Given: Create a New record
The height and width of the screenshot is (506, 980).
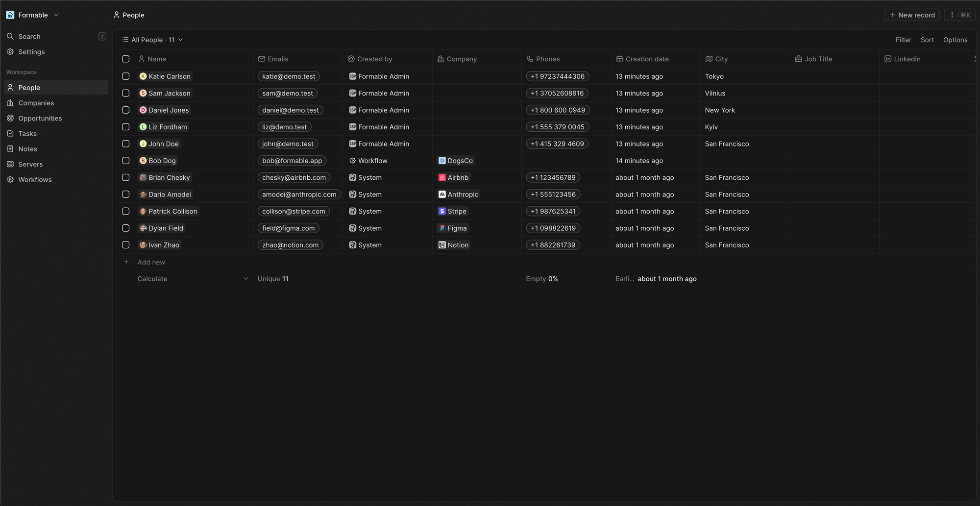Looking at the screenshot, I should coord(912,15).
